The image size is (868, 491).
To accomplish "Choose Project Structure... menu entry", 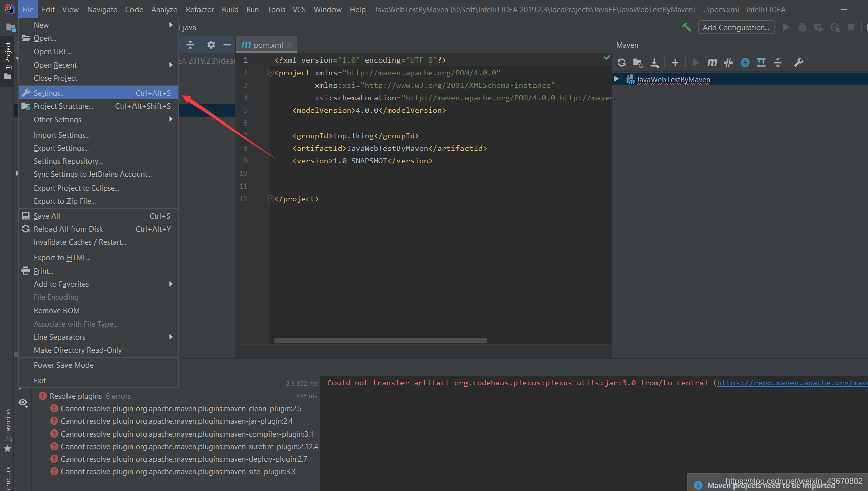I will pos(98,106).
